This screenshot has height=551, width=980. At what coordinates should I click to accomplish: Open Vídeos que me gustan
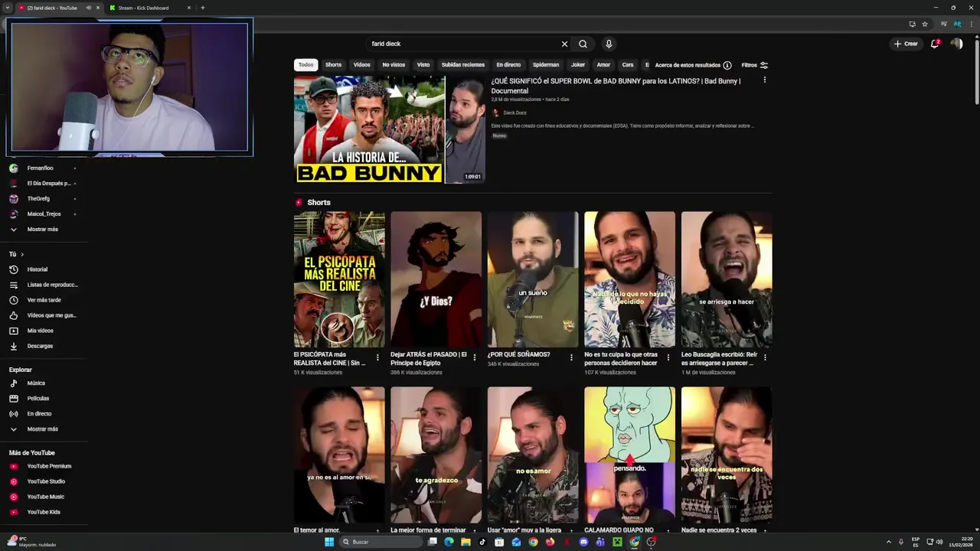[44, 315]
